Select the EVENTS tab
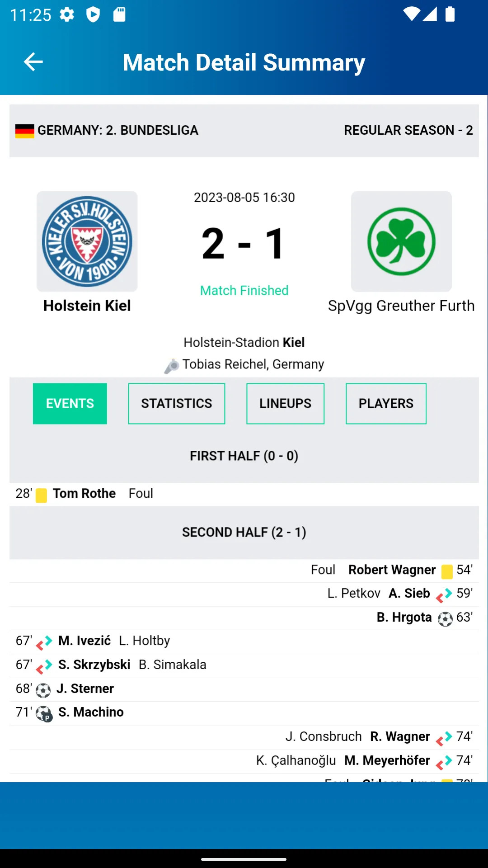The image size is (488, 868). [x=70, y=404]
